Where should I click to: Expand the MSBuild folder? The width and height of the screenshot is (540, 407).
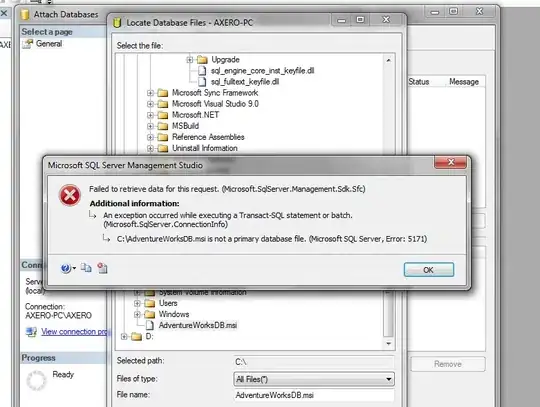(150, 126)
